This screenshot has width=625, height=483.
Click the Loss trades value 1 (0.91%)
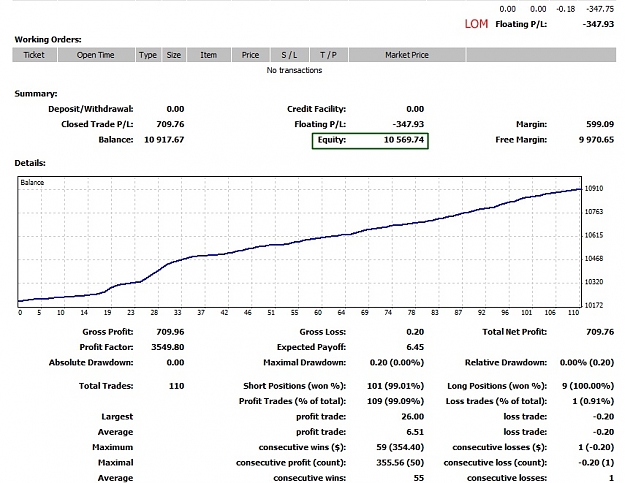pos(593,401)
